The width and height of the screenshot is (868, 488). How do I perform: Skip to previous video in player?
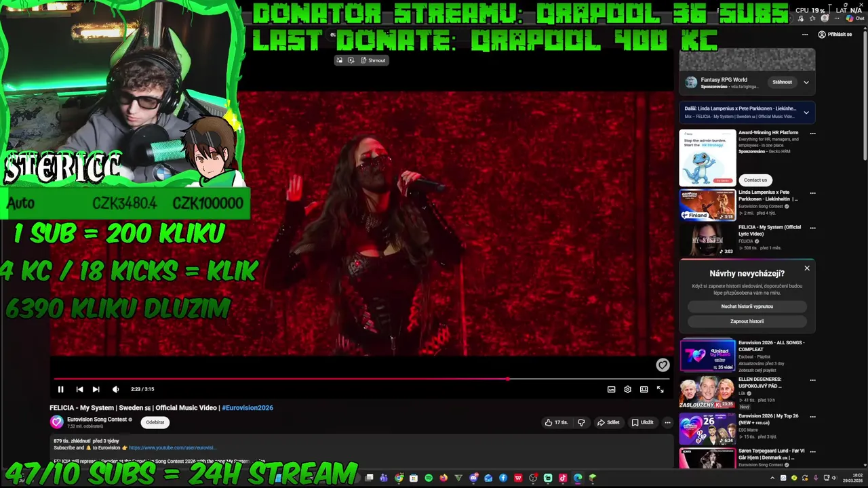coord(79,389)
